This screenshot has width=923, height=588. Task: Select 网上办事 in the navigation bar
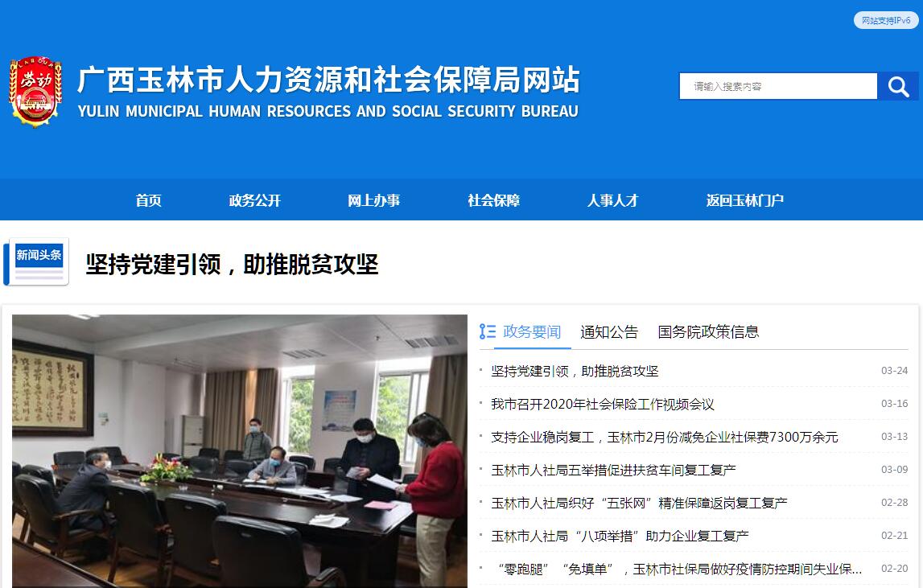374,200
